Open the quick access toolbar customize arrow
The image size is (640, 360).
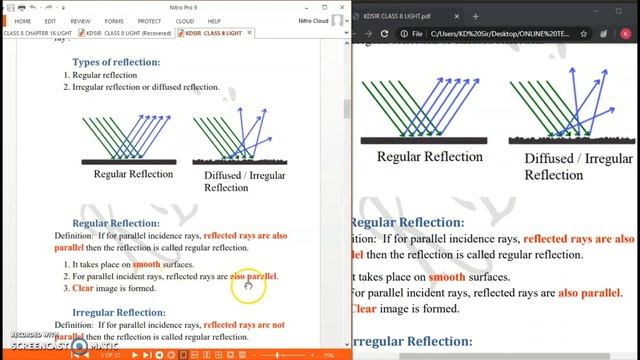[64, 8]
